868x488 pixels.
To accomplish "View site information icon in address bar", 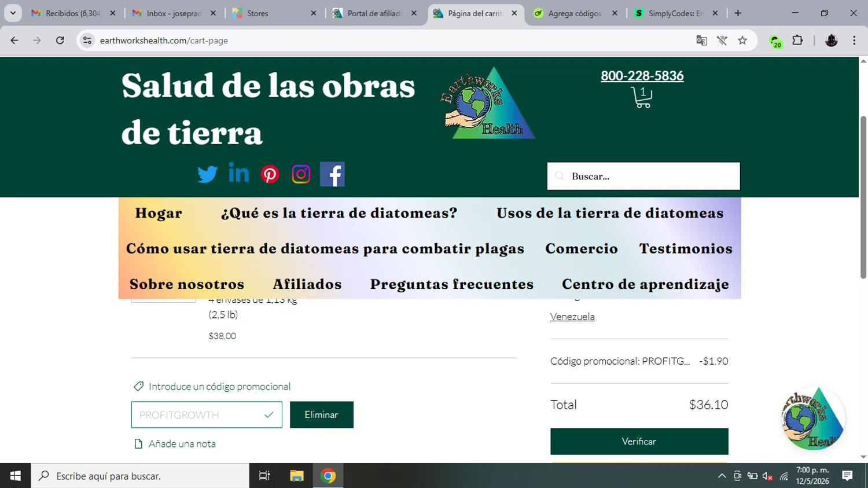I will coord(87,41).
